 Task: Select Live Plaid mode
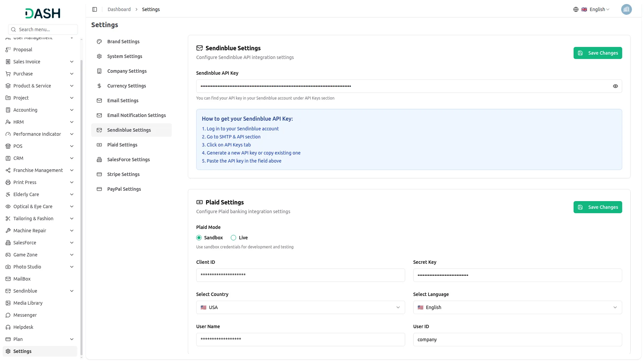[233, 238]
